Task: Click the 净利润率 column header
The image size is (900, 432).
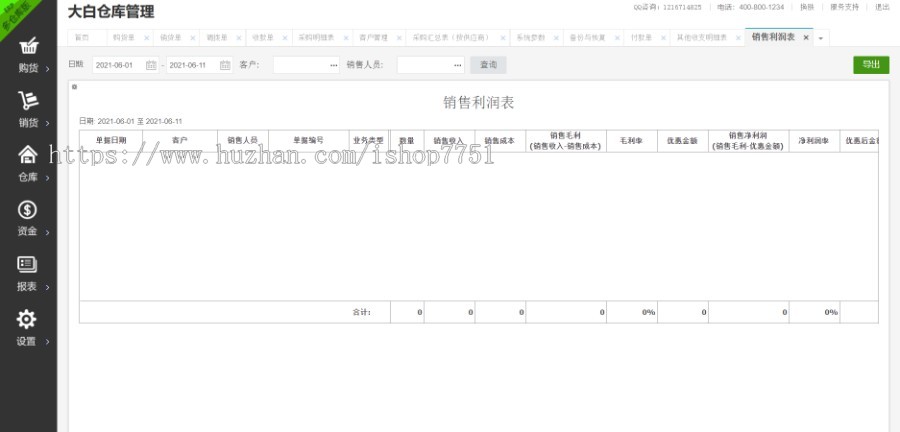Action: pyautogui.click(x=814, y=141)
